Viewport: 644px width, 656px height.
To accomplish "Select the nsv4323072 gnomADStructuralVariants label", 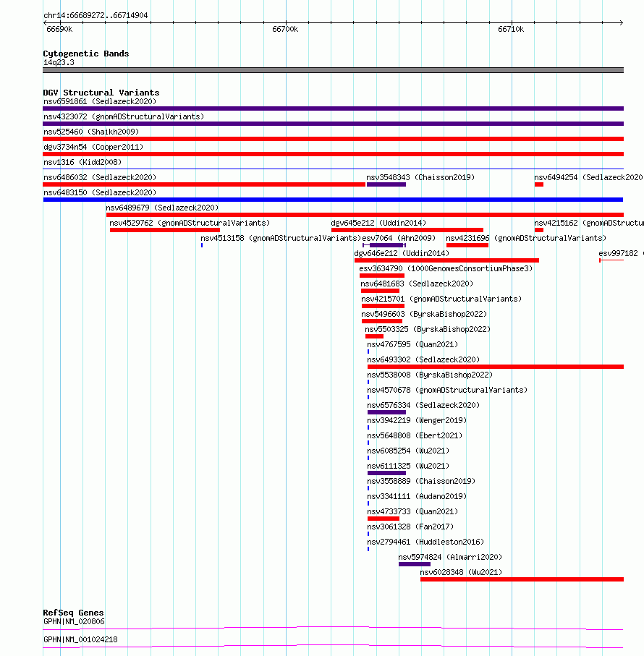I will point(124,116).
